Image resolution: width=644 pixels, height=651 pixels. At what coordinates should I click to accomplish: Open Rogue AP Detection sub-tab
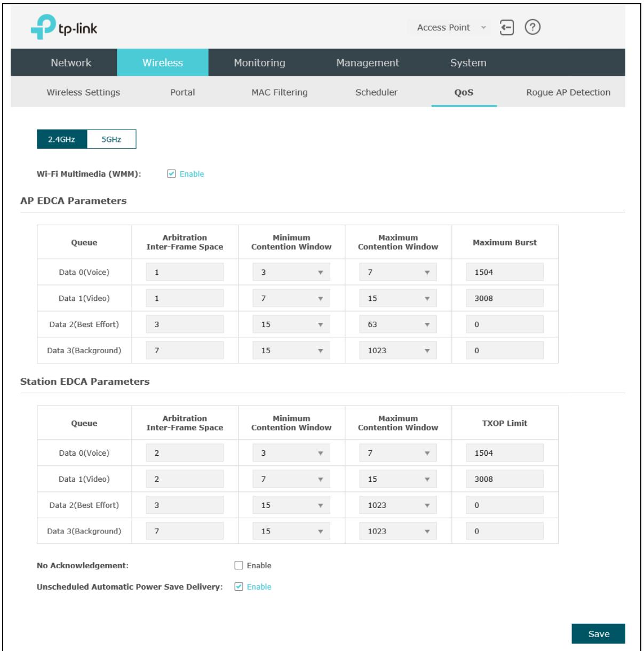coord(568,92)
